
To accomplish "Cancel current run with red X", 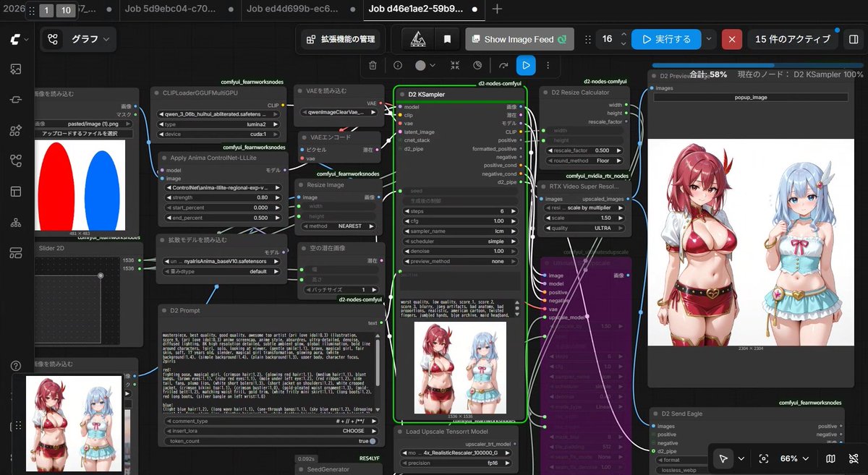I will 732,39.
